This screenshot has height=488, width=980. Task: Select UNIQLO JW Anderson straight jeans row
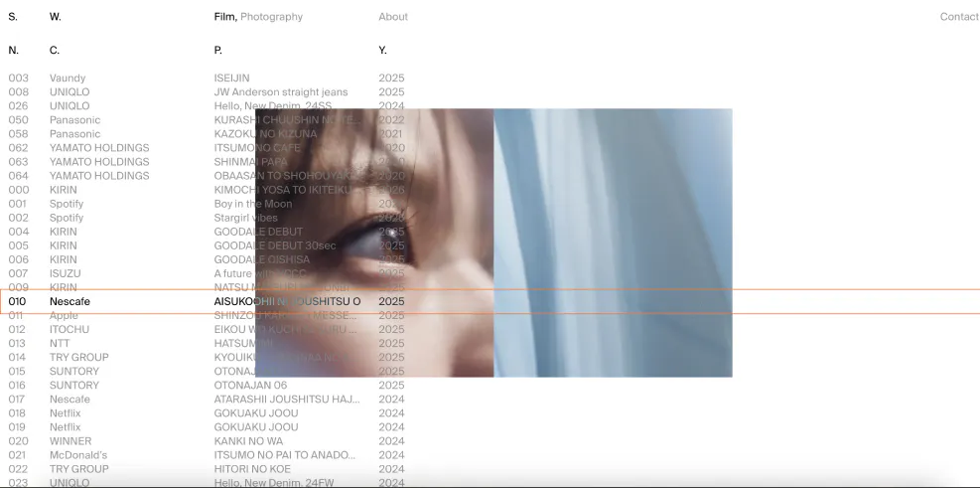207,92
